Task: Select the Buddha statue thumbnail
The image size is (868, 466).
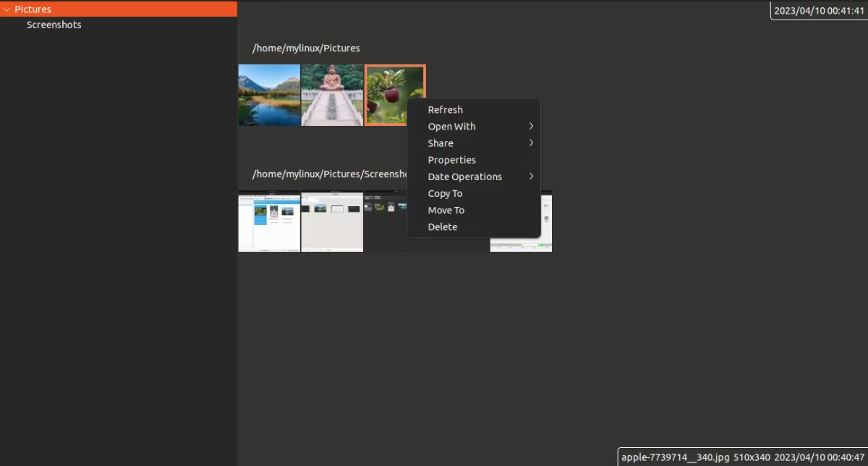Action: tap(332, 95)
